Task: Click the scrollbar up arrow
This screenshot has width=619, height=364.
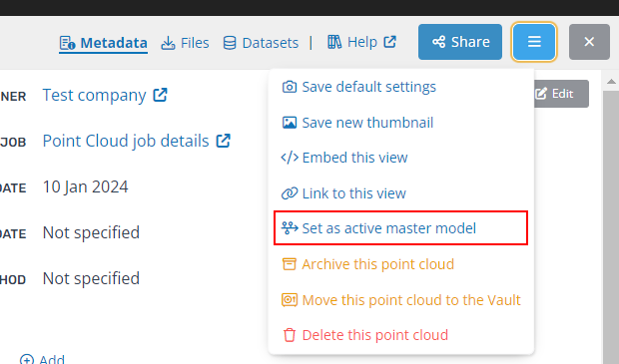Action: (611, 82)
